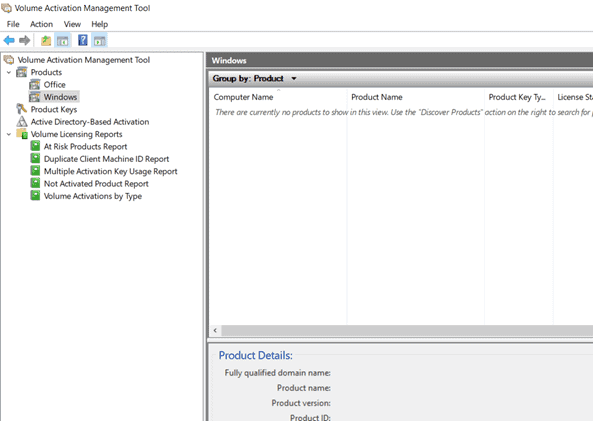
Task: Open the File menu
Action: click(x=13, y=24)
